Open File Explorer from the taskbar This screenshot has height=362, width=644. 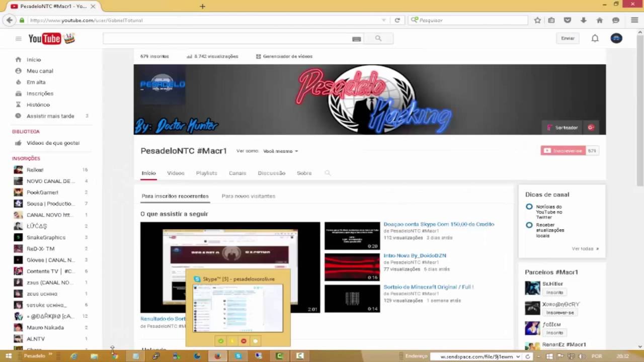tap(94, 356)
